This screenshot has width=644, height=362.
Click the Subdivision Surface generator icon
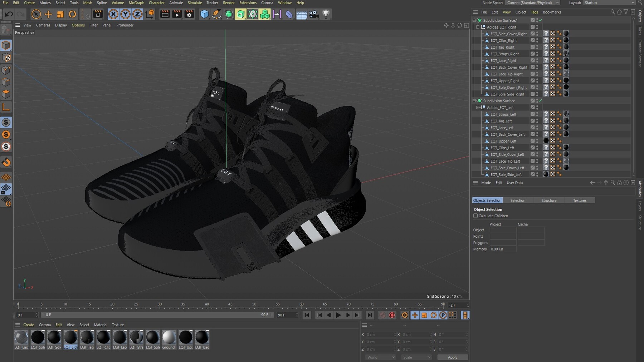click(229, 14)
